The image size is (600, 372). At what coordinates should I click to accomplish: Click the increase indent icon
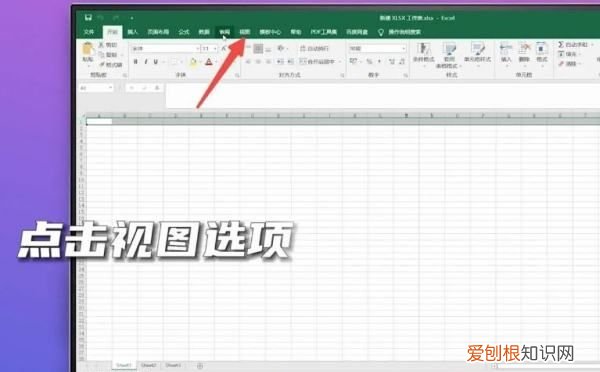(290, 62)
